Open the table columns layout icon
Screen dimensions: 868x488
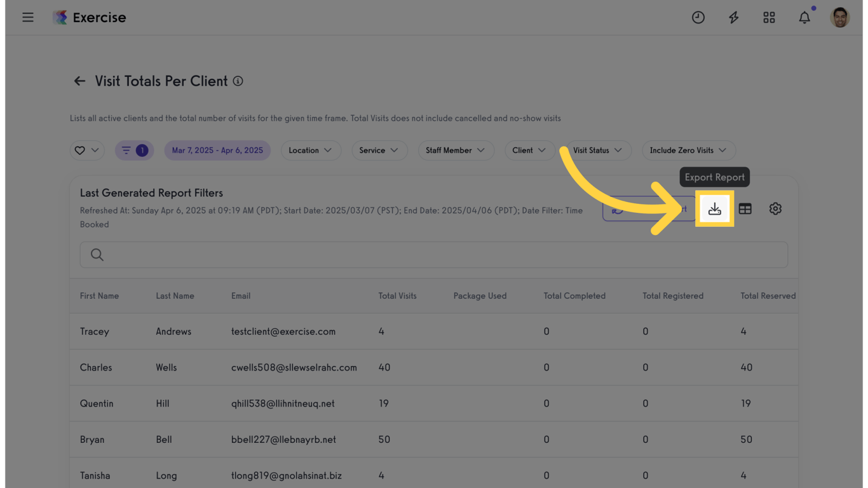click(x=745, y=208)
